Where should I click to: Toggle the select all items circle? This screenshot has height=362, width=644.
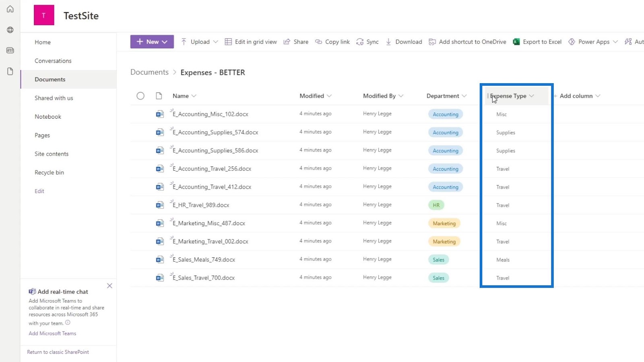(x=140, y=96)
